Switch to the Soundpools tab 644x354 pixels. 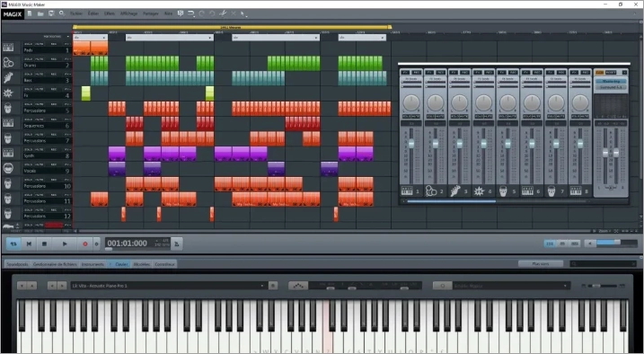point(17,264)
